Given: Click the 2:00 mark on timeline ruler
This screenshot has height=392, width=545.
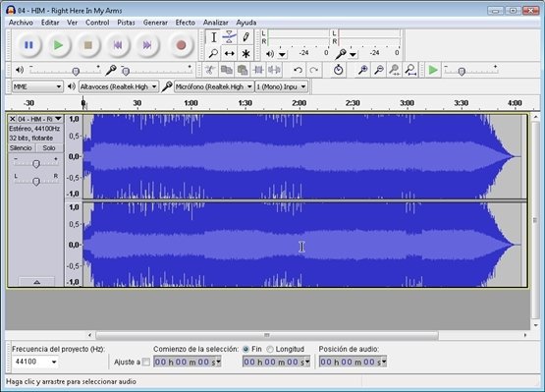Looking at the screenshot, I should (x=299, y=103).
